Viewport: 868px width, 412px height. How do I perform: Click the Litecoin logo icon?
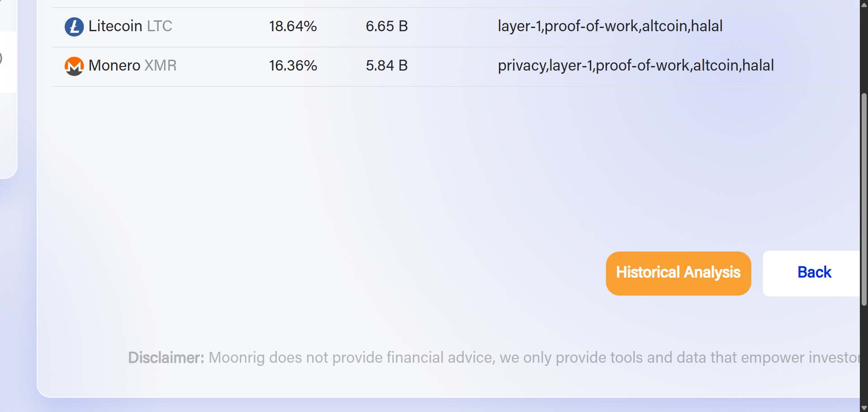74,27
